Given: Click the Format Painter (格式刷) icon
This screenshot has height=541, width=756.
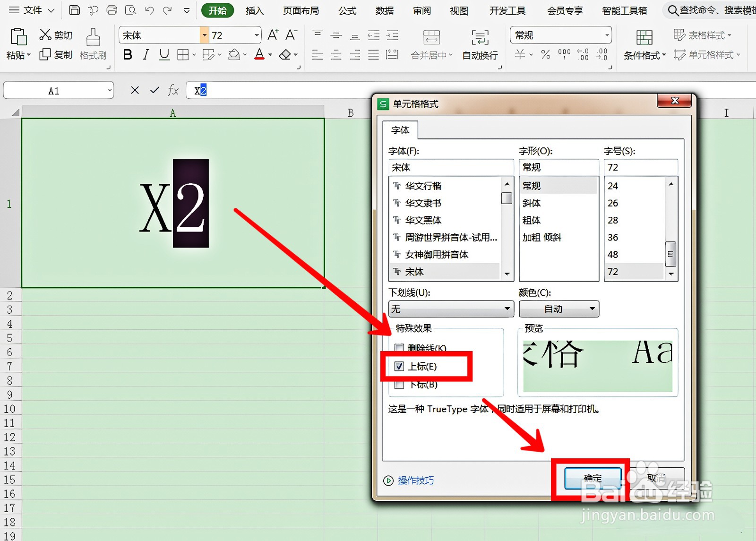Looking at the screenshot, I should (x=93, y=37).
